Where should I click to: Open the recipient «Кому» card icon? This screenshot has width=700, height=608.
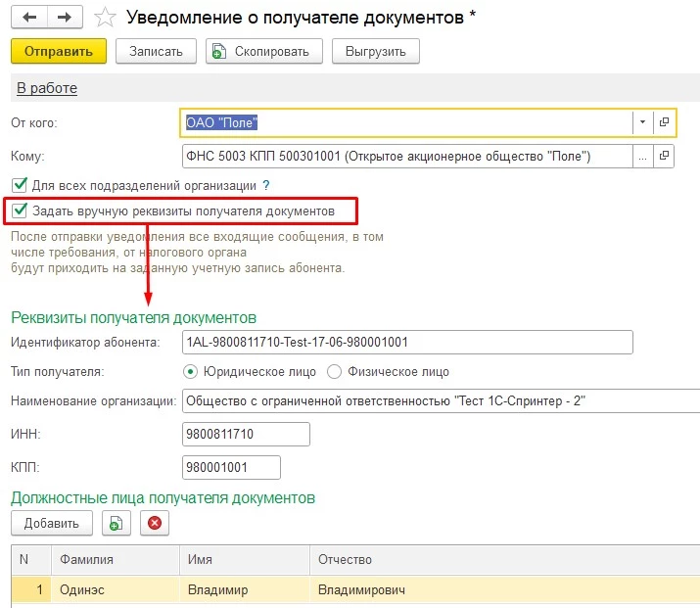pyautogui.click(x=665, y=156)
